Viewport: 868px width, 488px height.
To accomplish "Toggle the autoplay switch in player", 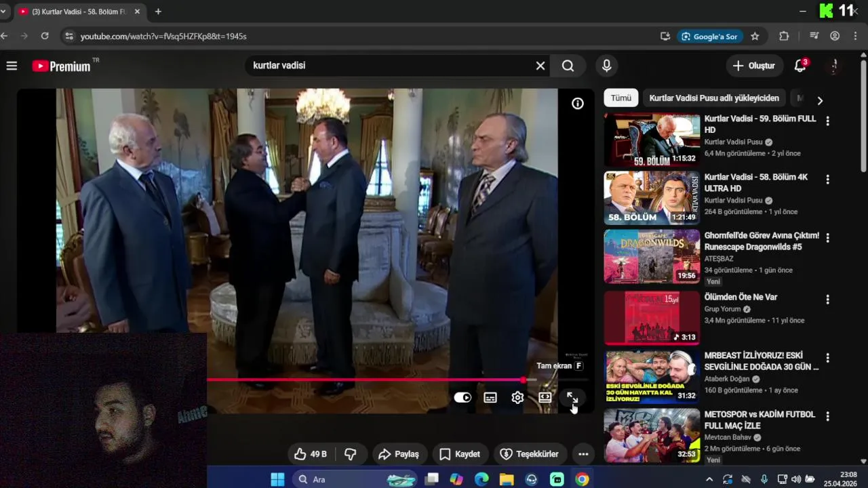I will (x=462, y=398).
